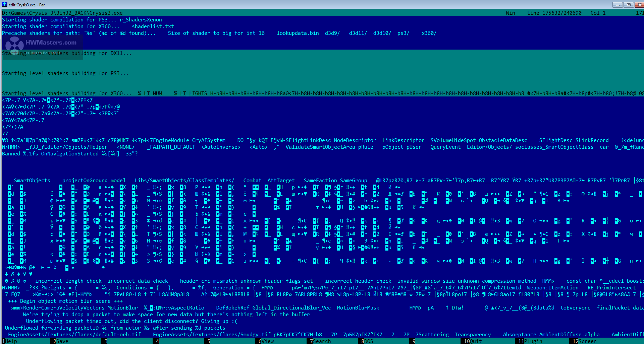Click the text <NONE>

pyautogui.click(x=126, y=147)
